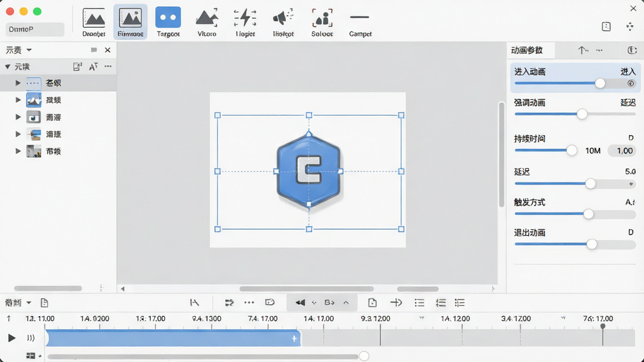
Task: Click the small flag icon in left panel header
Action: click(x=94, y=50)
